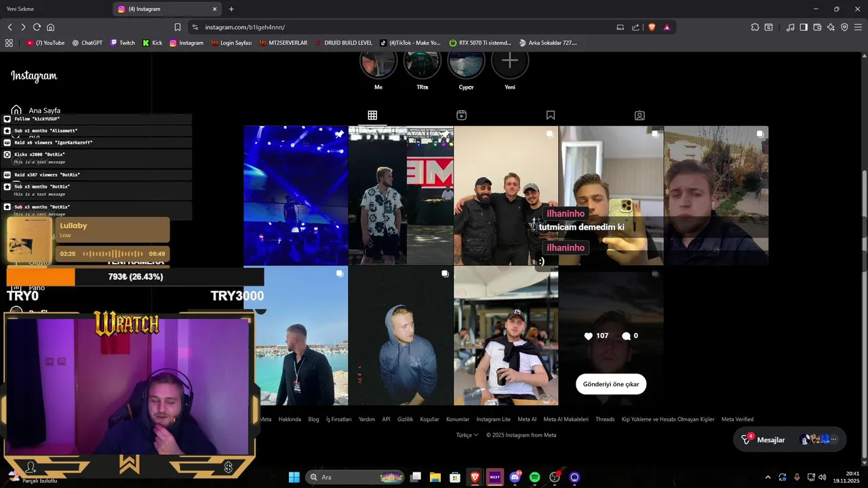
Task: Toggle the browser sidebar panel icon
Action: tap(804, 27)
